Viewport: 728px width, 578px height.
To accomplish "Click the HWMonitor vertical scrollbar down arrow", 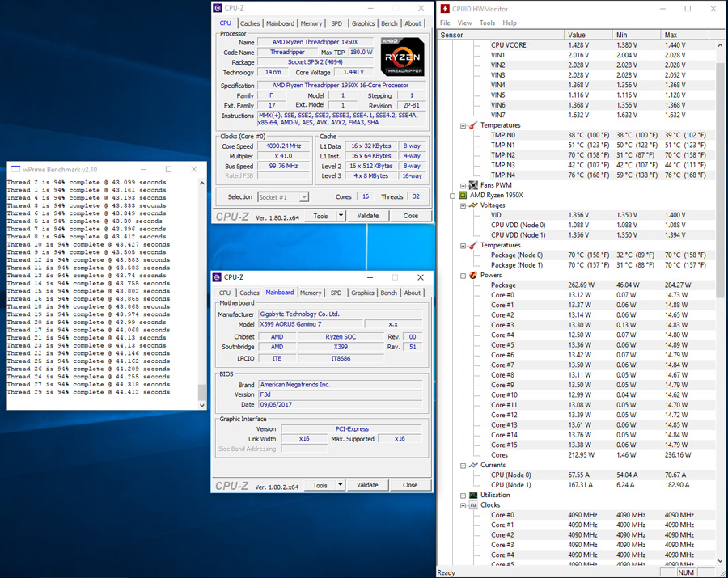I will point(720,561).
